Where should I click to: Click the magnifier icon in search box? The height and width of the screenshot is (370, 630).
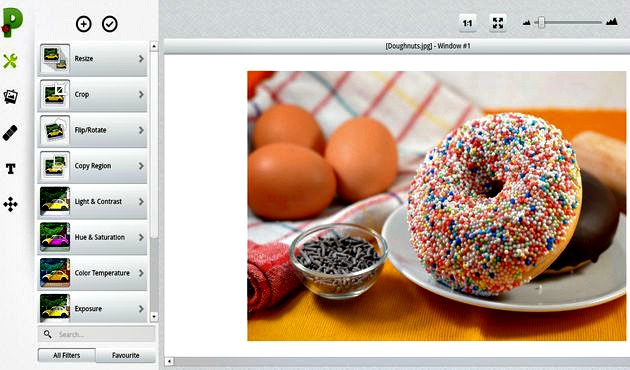(47, 334)
